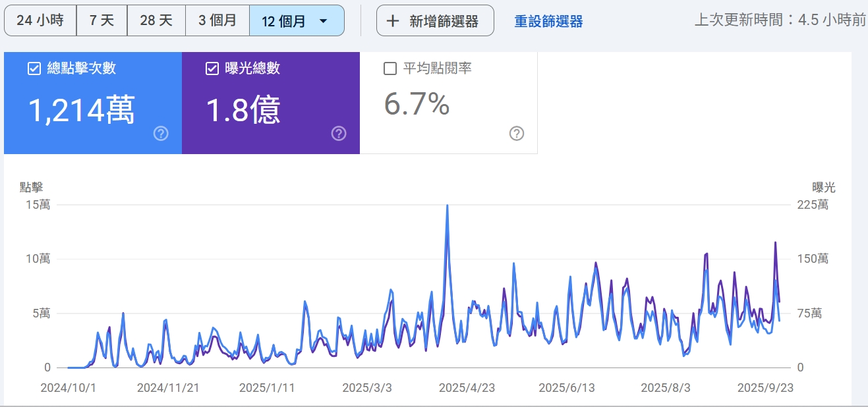This screenshot has width=868, height=407.
Task: Select the 3個月 time range
Action: point(217,20)
